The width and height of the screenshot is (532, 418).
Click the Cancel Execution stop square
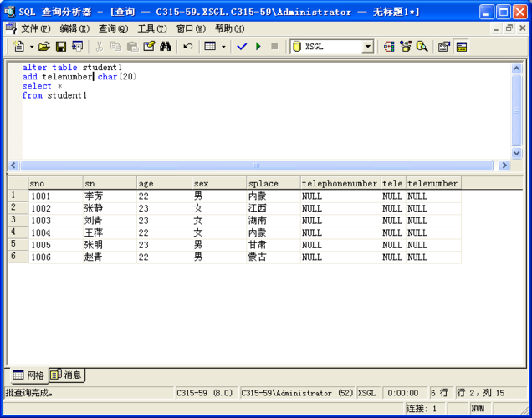click(x=274, y=47)
